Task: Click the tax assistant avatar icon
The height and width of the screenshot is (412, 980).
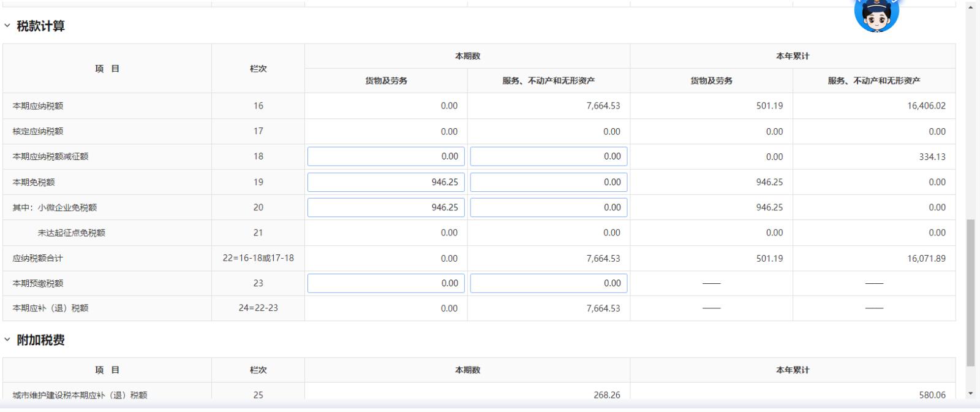Action: click(x=876, y=13)
